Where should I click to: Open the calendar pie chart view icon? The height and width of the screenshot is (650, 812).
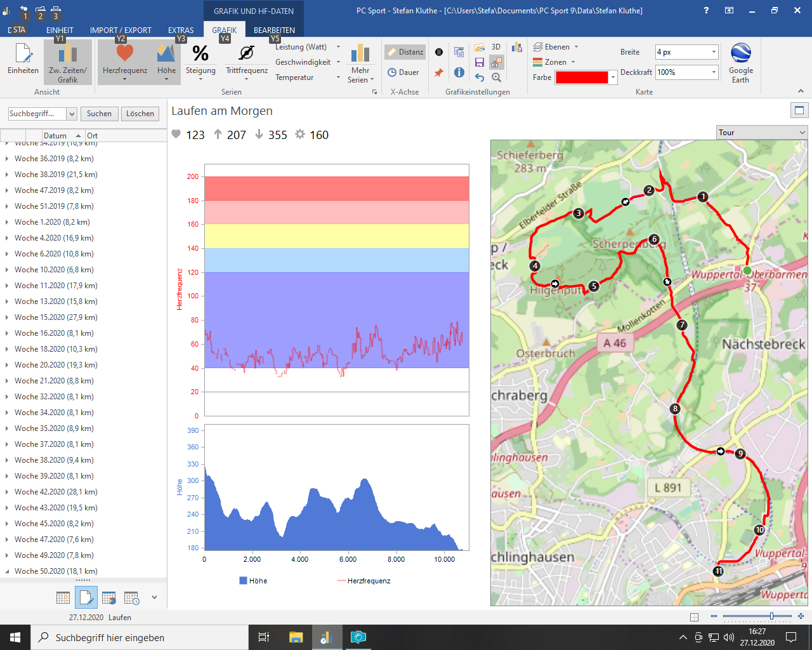[109, 597]
